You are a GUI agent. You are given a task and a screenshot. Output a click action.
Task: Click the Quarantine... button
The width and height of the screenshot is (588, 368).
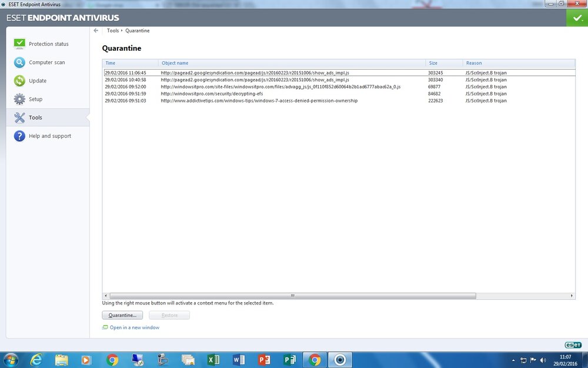(122, 315)
